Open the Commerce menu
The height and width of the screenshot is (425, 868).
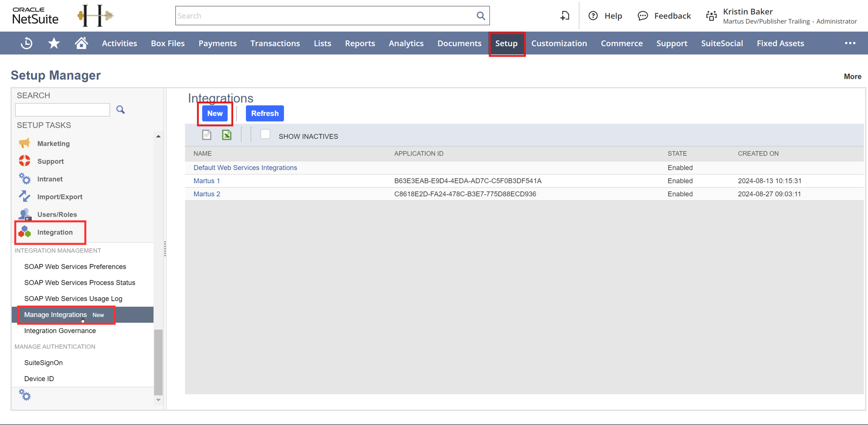point(622,43)
